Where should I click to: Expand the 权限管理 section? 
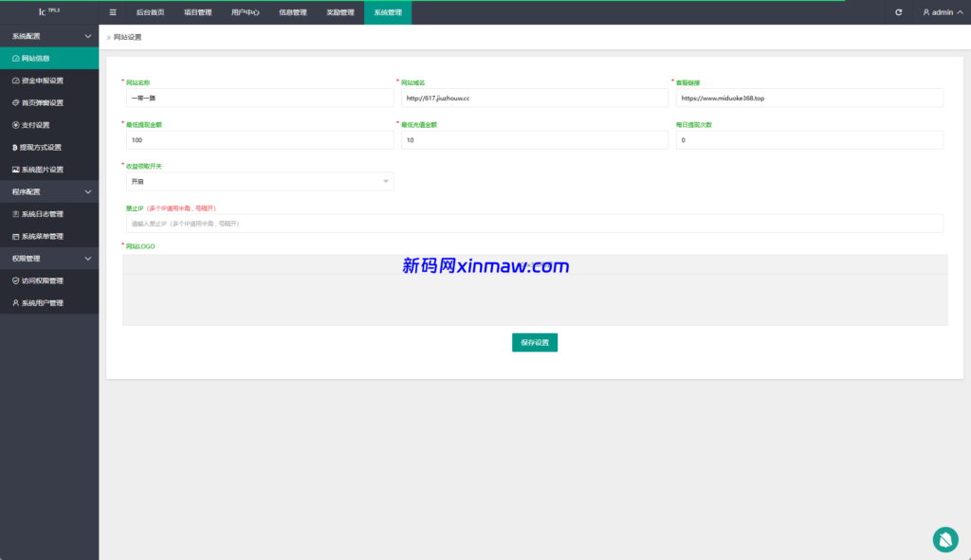[x=49, y=258]
